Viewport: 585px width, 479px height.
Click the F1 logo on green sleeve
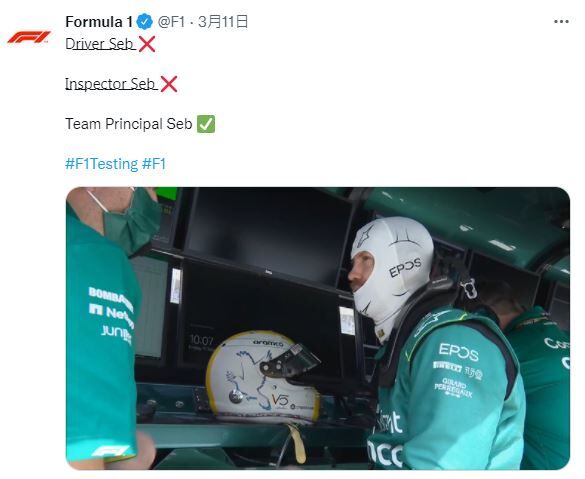coord(111,451)
